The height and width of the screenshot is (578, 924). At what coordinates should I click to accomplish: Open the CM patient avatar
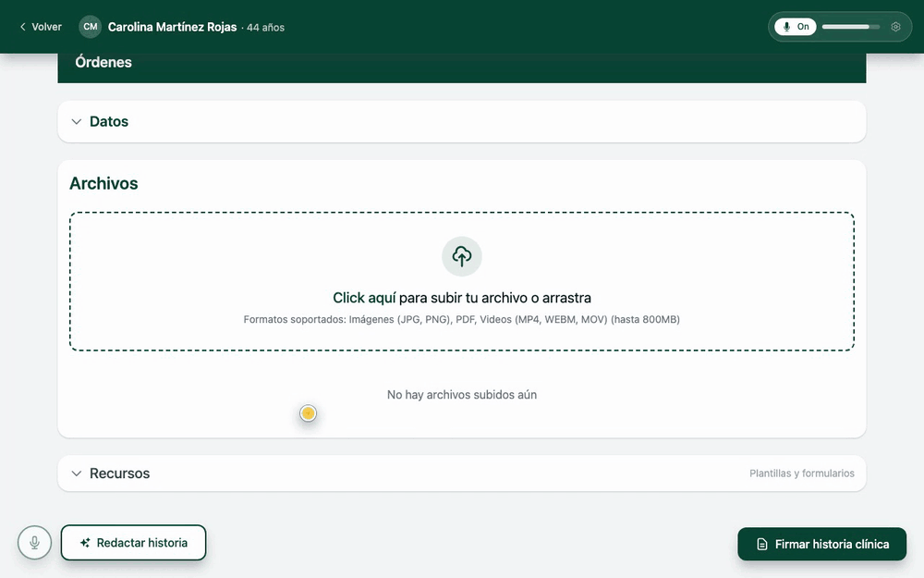coord(91,27)
